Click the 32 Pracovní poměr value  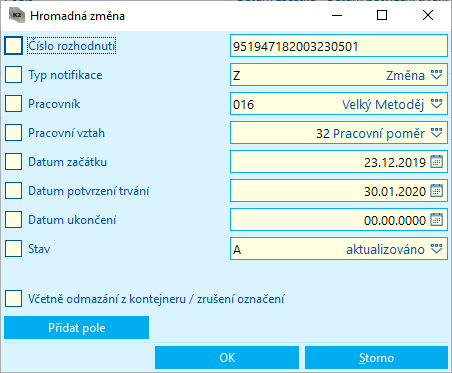(370, 133)
